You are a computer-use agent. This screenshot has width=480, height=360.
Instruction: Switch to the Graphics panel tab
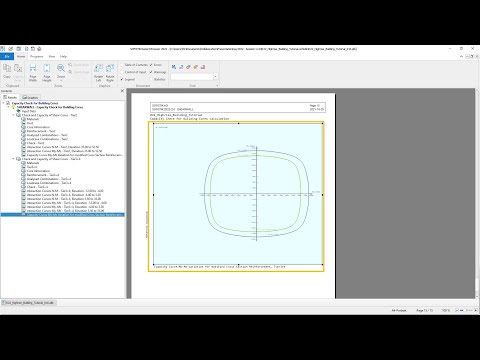tap(30, 97)
